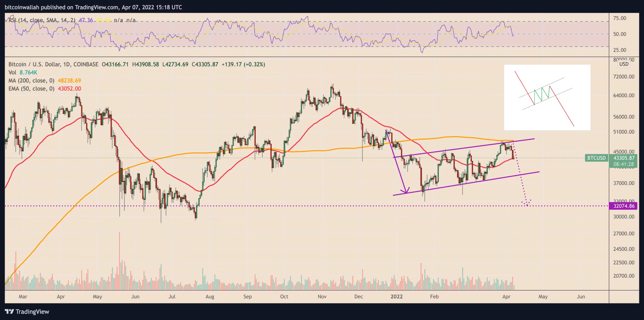This screenshot has width=644, height=320.
Task: Click the countdown timer 08:41:28 label
Action: (623, 164)
